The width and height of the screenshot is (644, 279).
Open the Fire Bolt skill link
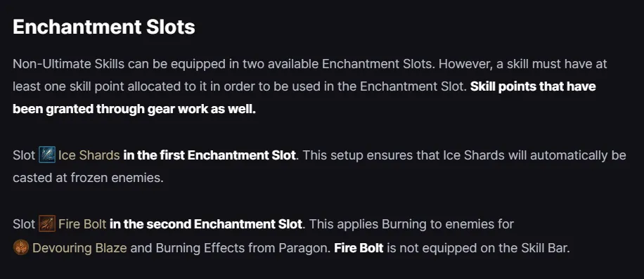click(x=82, y=224)
